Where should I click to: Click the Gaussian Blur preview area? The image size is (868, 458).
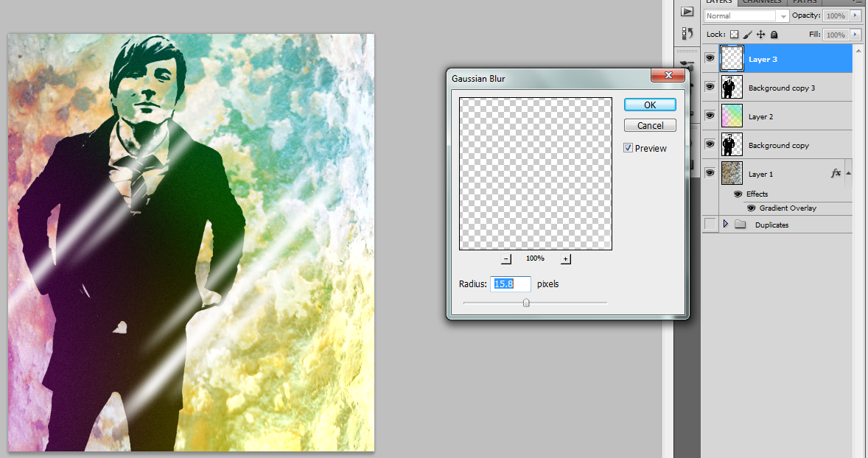(x=535, y=174)
